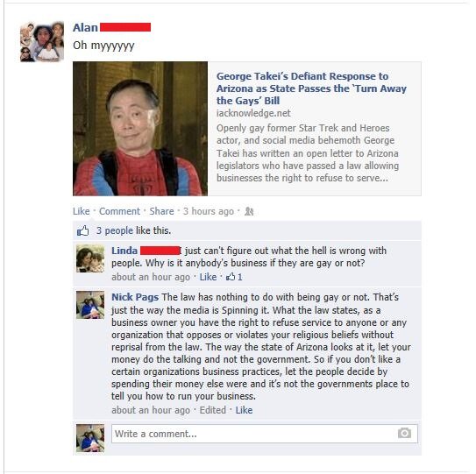Open Alan's profile picture
476x474 pixels.
(x=42, y=41)
